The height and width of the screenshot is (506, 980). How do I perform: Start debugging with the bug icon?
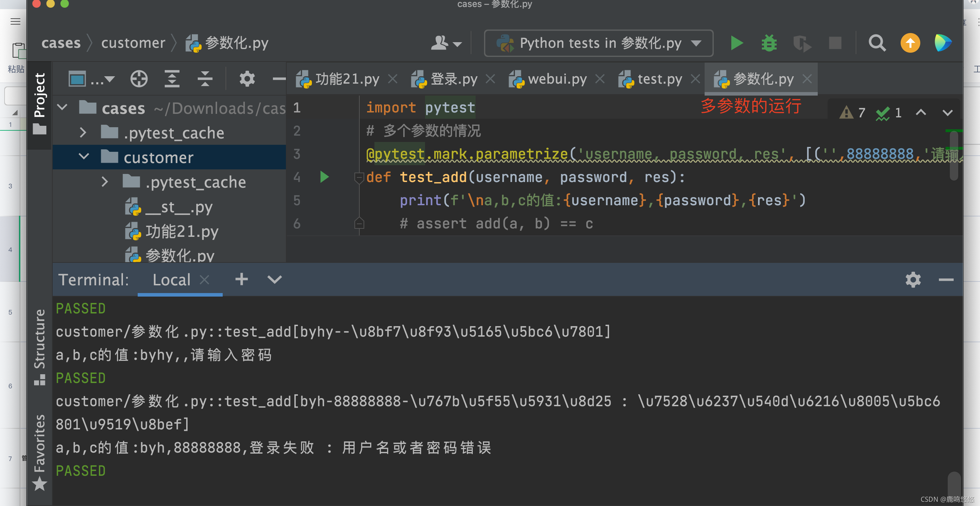(769, 43)
